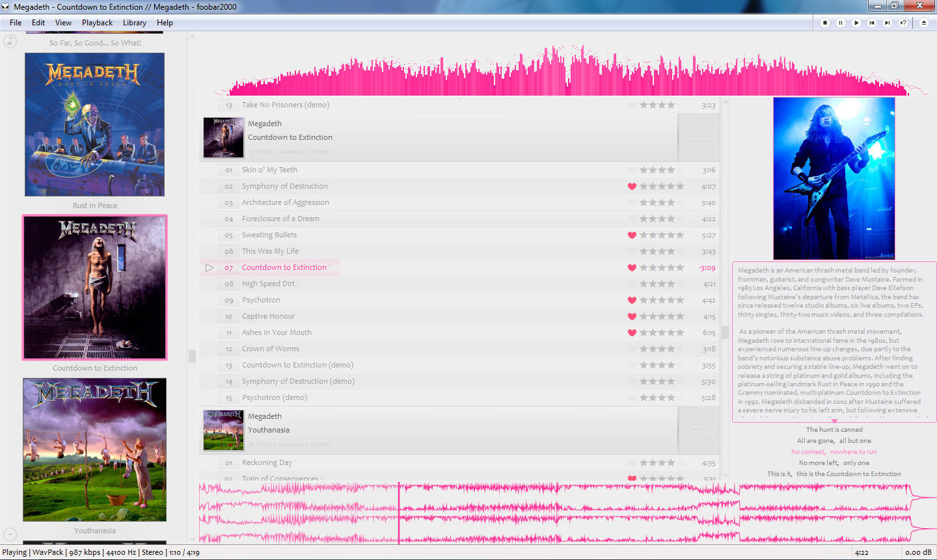Click Countdown to Extinction small cover in playlist header
Viewport: 937px width, 560px height.
[223, 137]
